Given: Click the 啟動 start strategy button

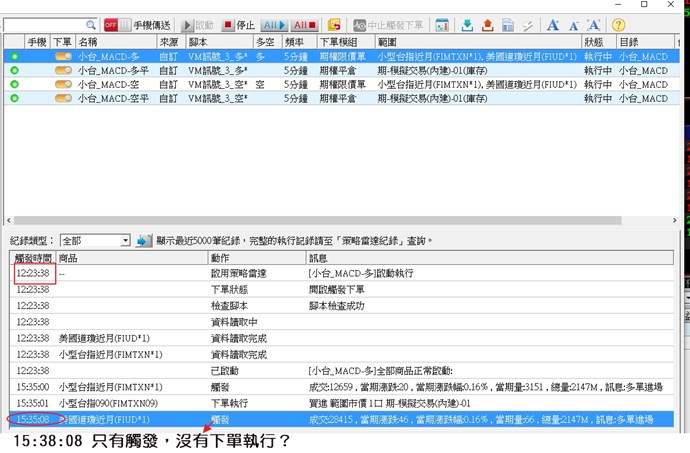Looking at the screenshot, I should (x=198, y=24).
